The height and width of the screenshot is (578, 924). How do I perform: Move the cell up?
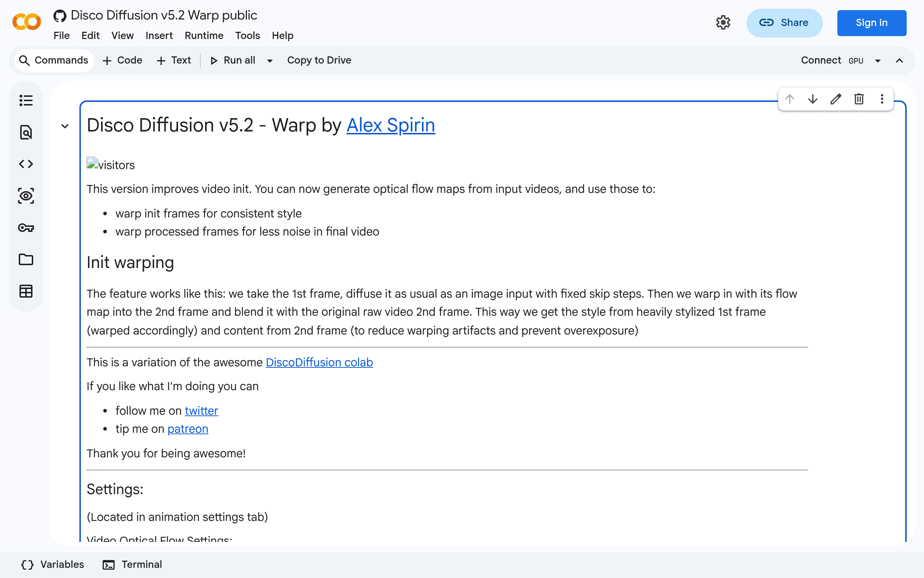pos(790,99)
